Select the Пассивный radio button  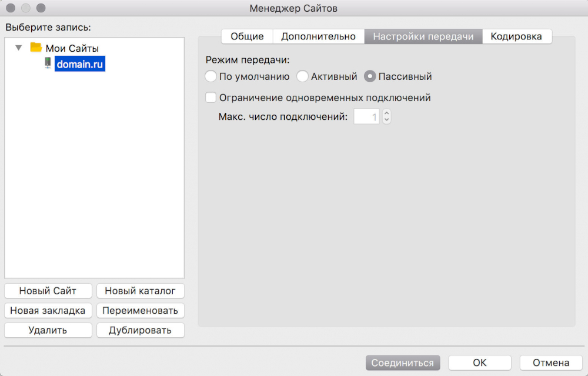pos(370,76)
